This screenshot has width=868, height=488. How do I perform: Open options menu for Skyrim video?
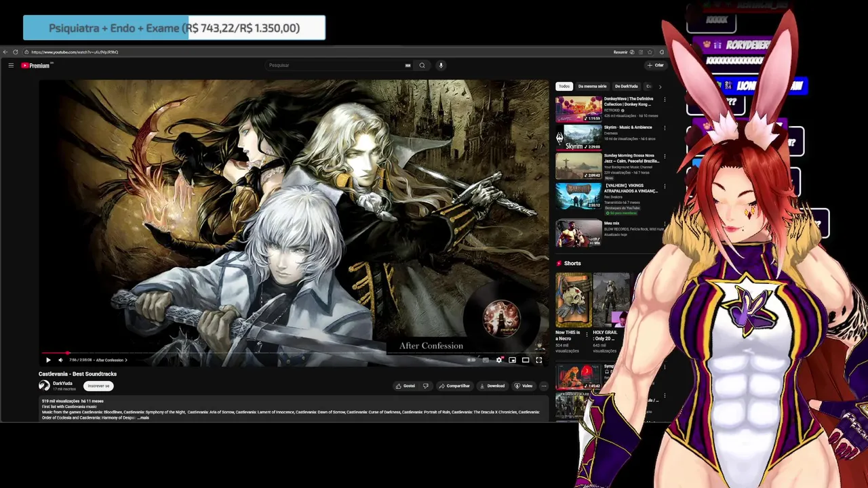pyautogui.click(x=665, y=128)
